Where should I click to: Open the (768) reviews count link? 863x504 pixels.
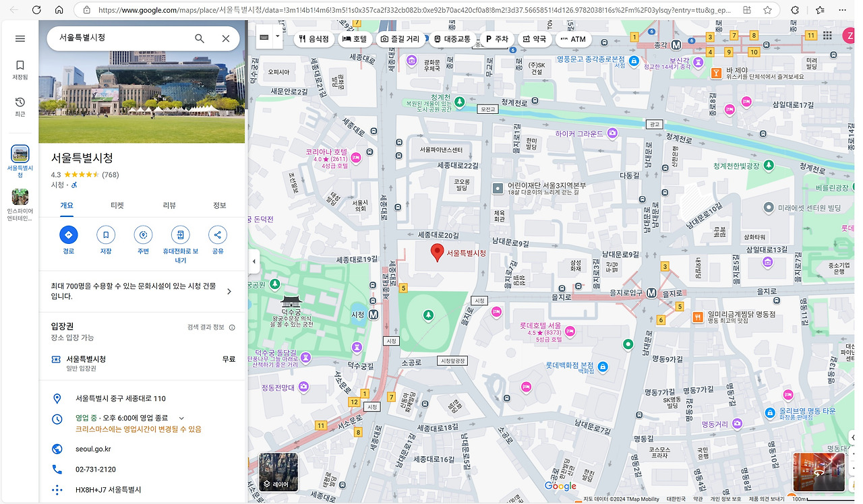[110, 175]
